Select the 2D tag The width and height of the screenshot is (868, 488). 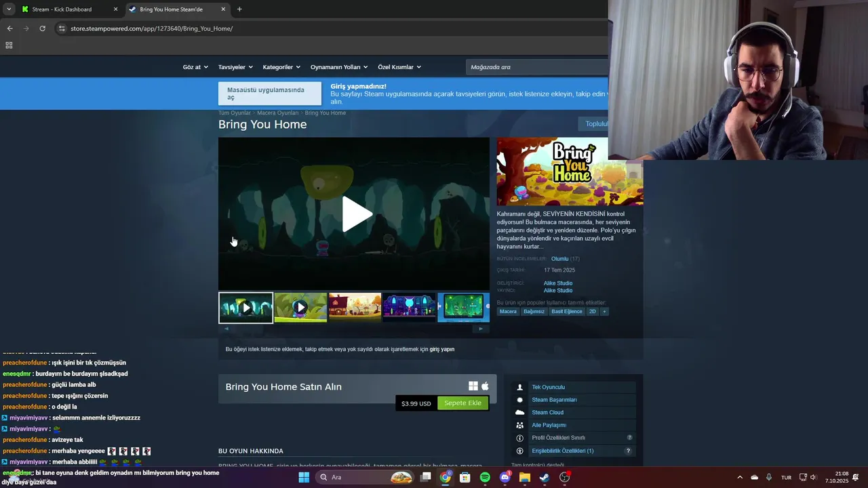click(592, 312)
